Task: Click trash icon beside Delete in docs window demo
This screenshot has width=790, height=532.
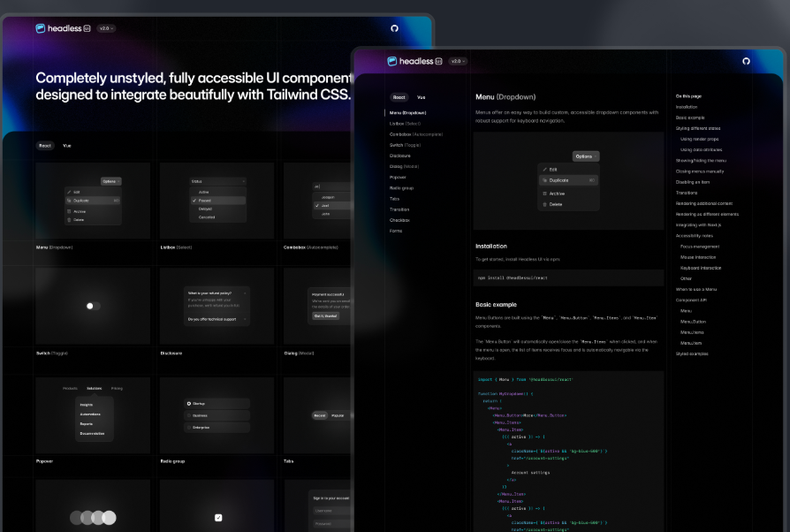Action: (x=544, y=204)
